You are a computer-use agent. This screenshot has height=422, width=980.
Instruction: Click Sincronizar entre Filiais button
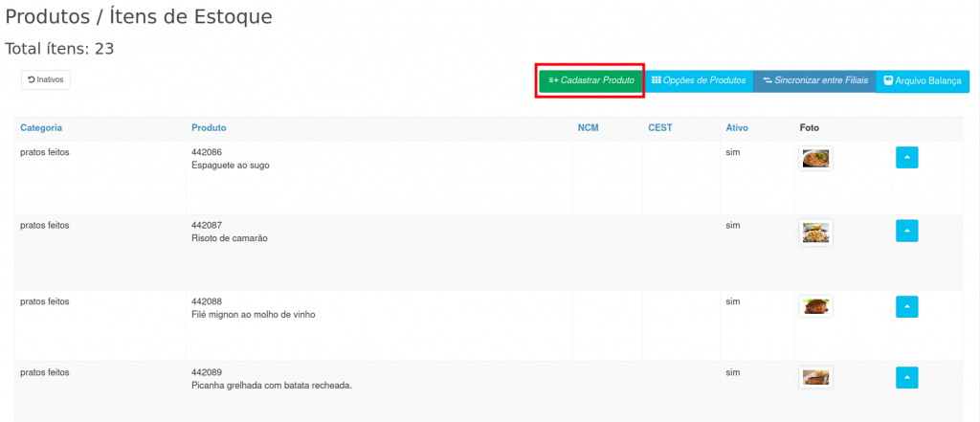coord(814,81)
